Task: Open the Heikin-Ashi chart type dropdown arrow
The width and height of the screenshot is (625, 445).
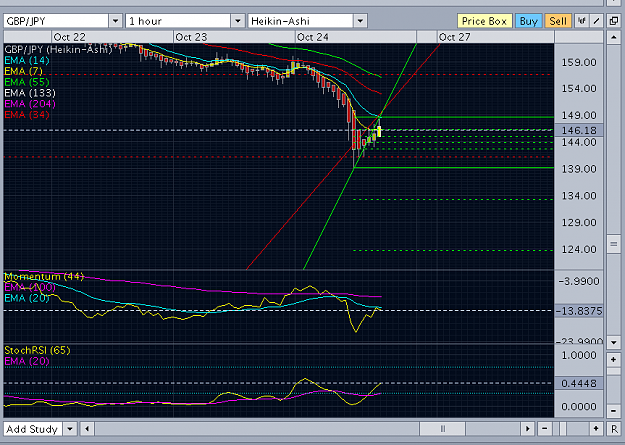Action: [x=360, y=21]
